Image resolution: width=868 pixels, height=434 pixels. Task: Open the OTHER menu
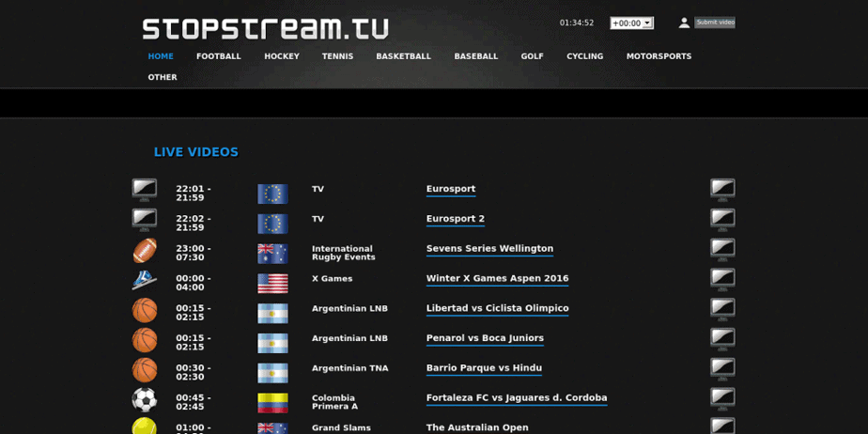point(163,77)
